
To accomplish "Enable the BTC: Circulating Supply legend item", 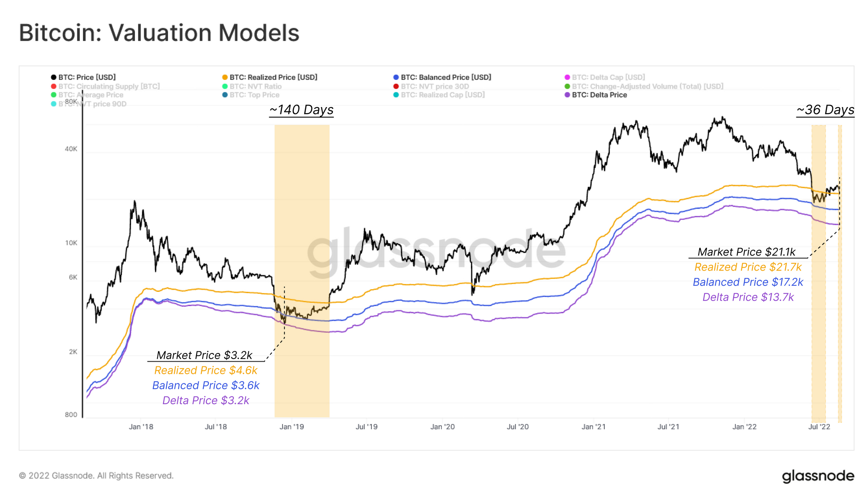I will click(x=105, y=86).
